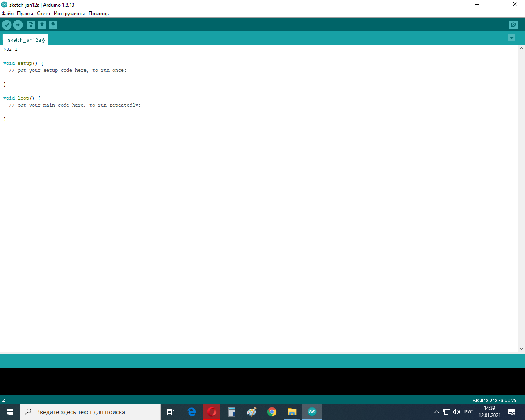Click the editor scrollbar down arrow
Image resolution: width=525 pixels, height=420 pixels.
click(x=522, y=349)
